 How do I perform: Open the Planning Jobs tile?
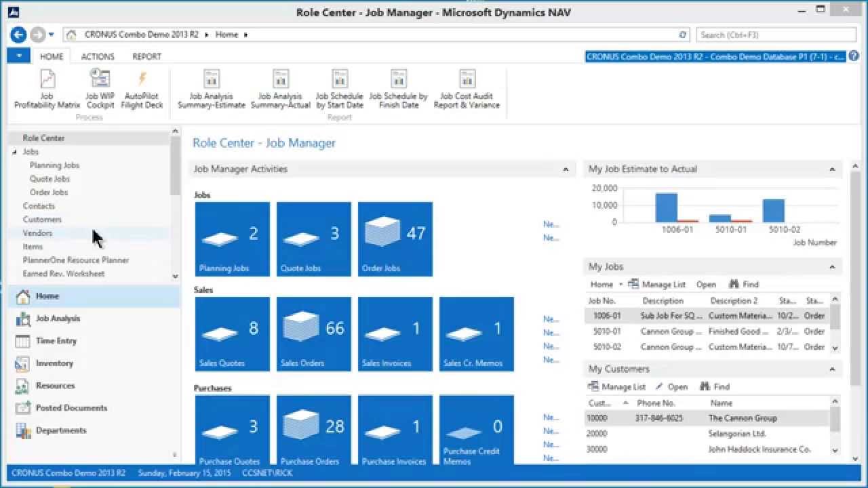tap(233, 239)
